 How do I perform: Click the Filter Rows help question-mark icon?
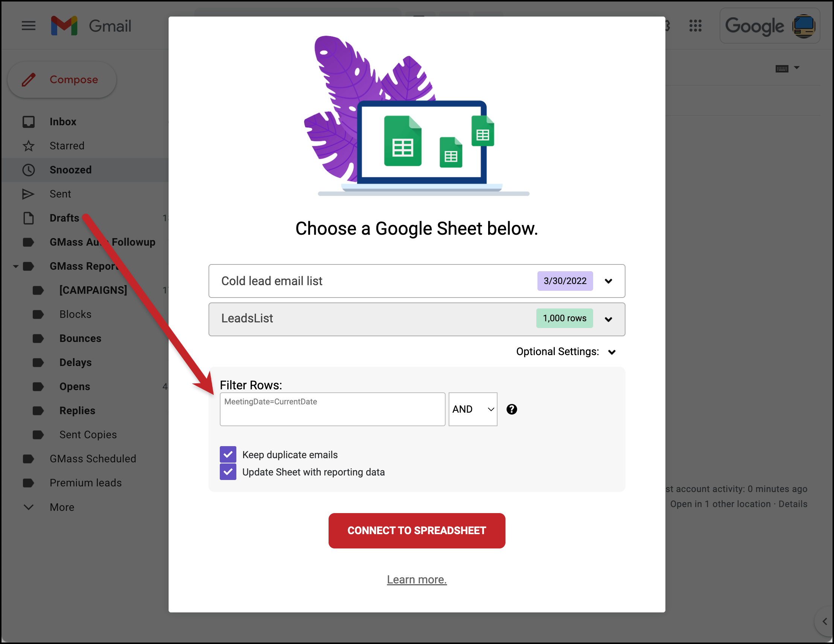pos(512,409)
